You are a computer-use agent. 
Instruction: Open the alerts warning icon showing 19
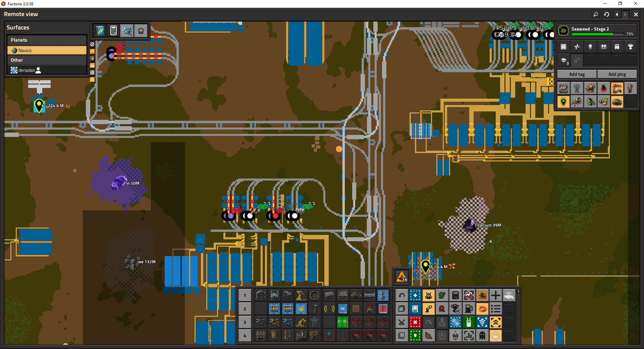coord(402,277)
